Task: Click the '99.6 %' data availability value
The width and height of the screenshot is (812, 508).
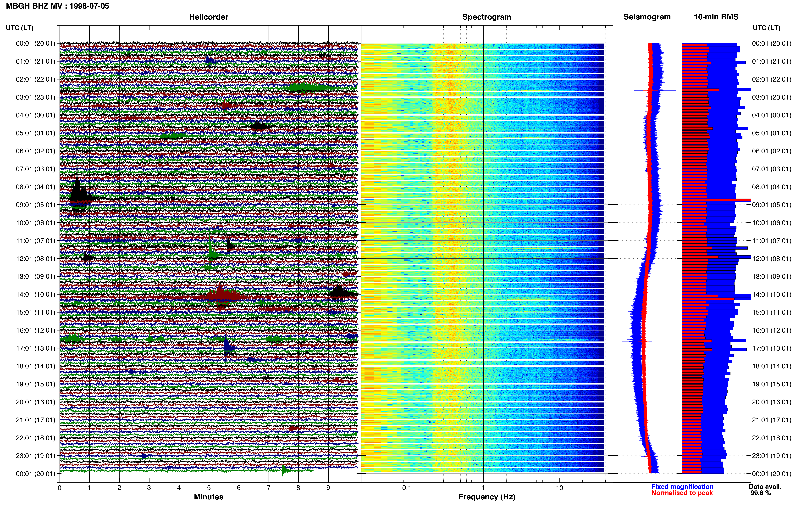Action: 761,493
